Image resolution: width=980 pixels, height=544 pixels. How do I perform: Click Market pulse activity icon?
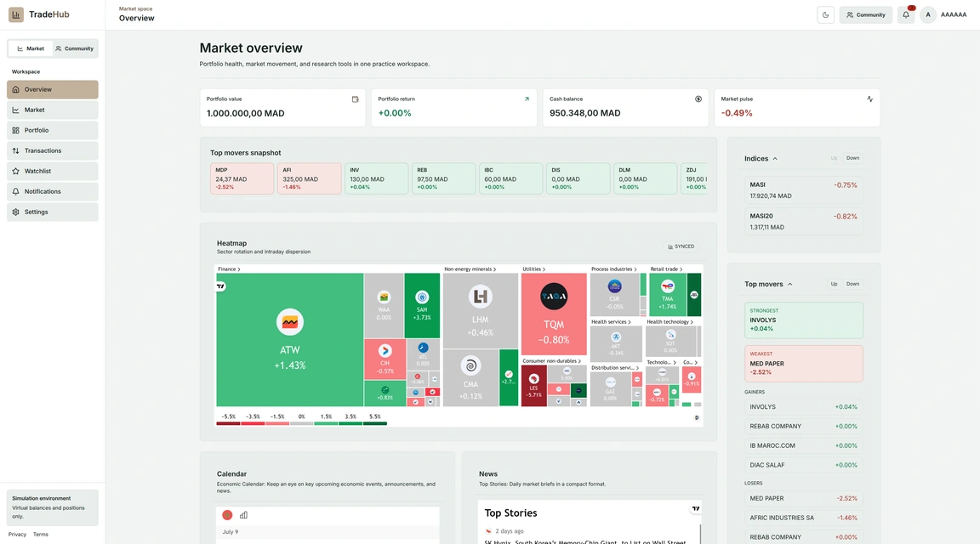pos(870,99)
